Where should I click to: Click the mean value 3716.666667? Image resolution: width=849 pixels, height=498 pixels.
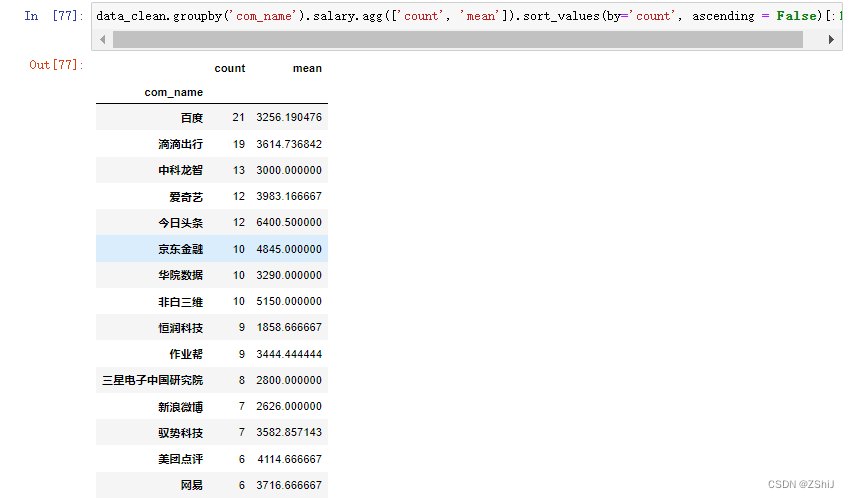point(289,485)
